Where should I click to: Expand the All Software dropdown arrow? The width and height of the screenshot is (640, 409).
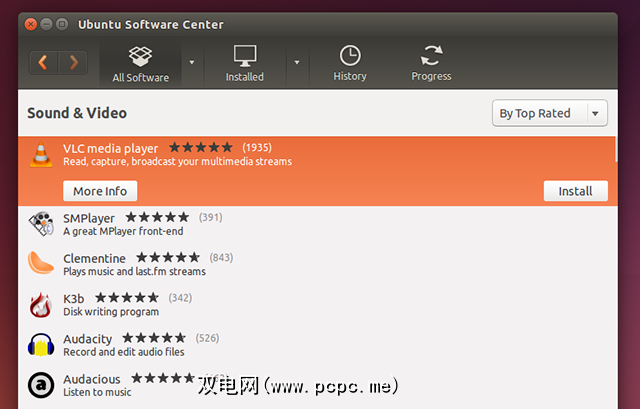(x=192, y=62)
